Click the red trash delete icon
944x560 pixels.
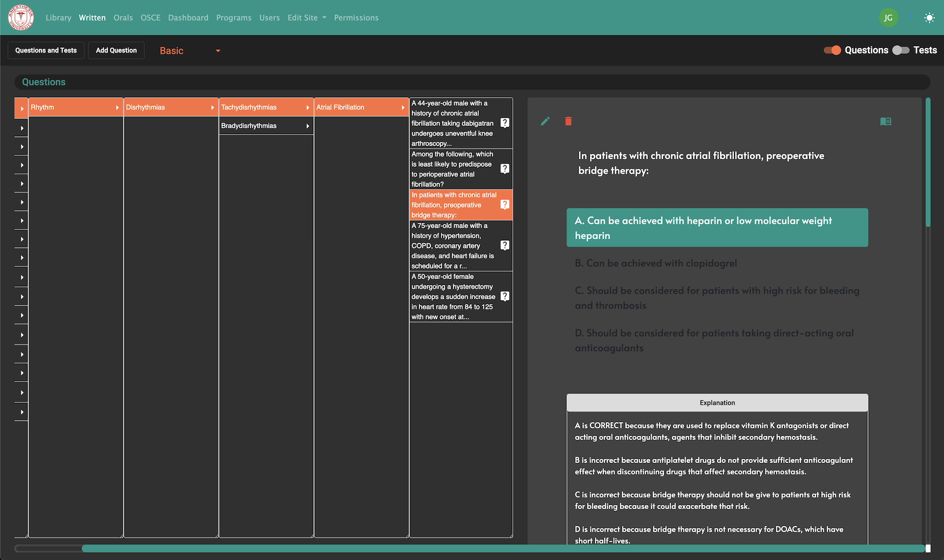coord(568,121)
